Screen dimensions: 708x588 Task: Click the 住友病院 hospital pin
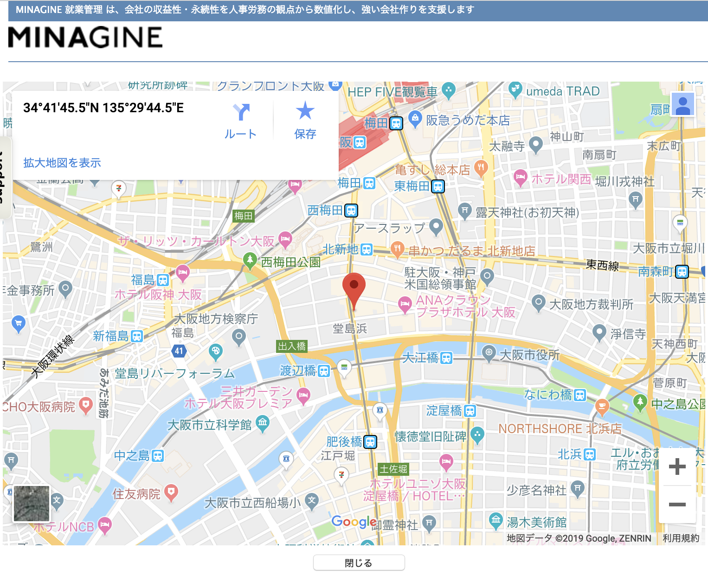(x=171, y=493)
